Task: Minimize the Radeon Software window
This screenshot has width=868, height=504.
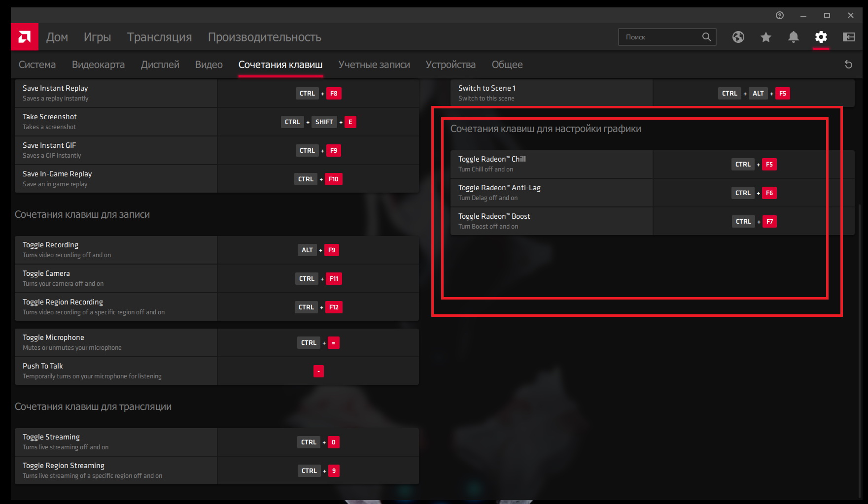Action: pyautogui.click(x=803, y=15)
